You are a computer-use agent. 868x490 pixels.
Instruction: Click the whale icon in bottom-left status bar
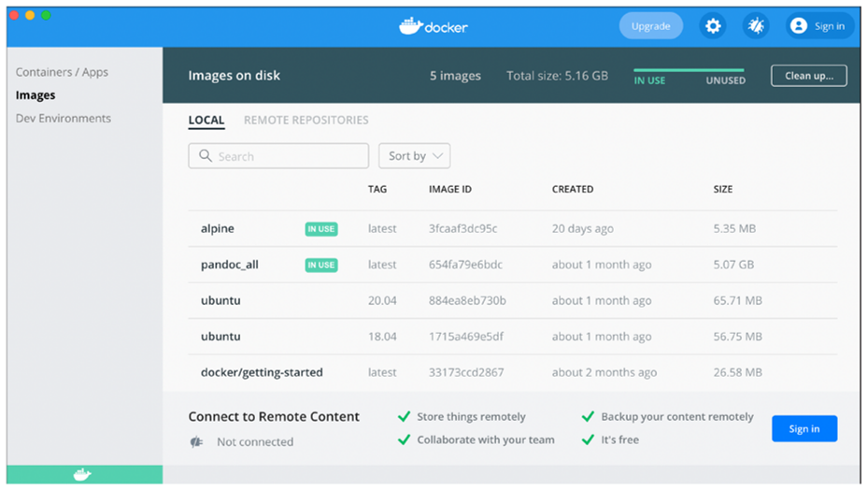[82, 475]
